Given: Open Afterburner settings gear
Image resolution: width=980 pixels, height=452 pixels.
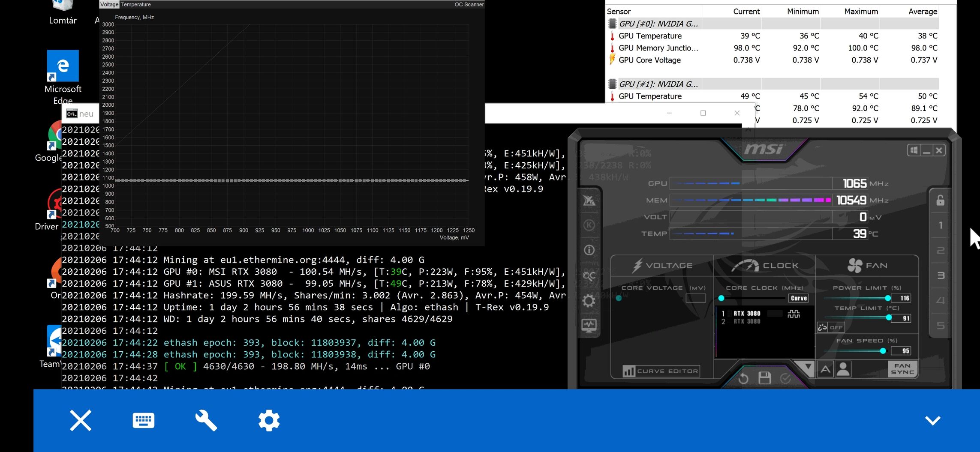Looking at the screenshot, I should point(589,301).
